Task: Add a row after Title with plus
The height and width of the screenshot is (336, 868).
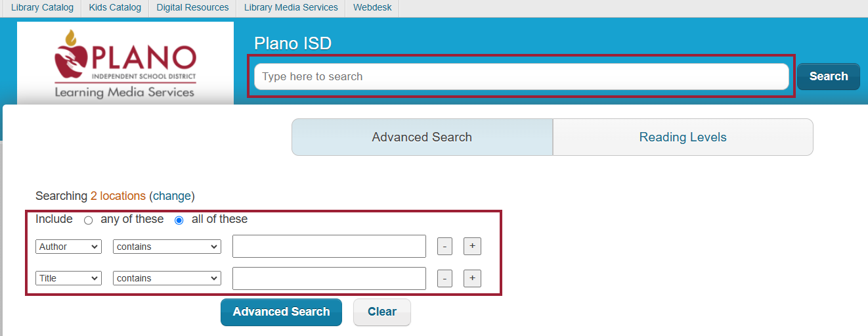Action: coord(472,278)
